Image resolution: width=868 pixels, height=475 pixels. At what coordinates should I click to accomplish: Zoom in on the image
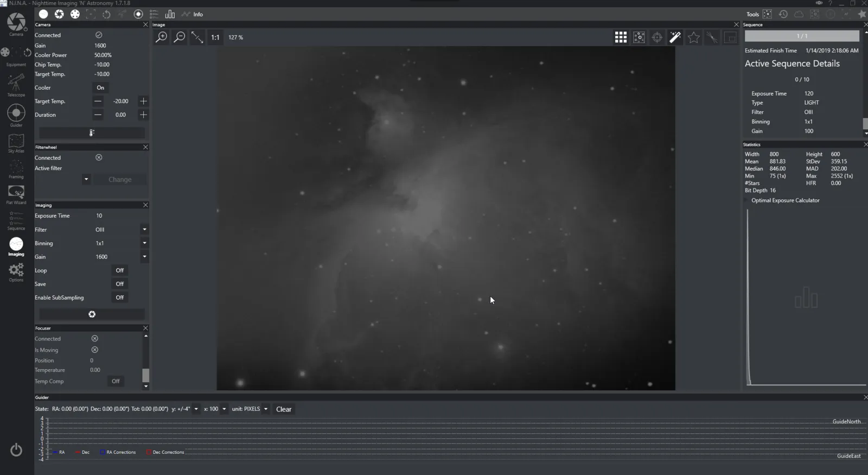coord(162,37)
